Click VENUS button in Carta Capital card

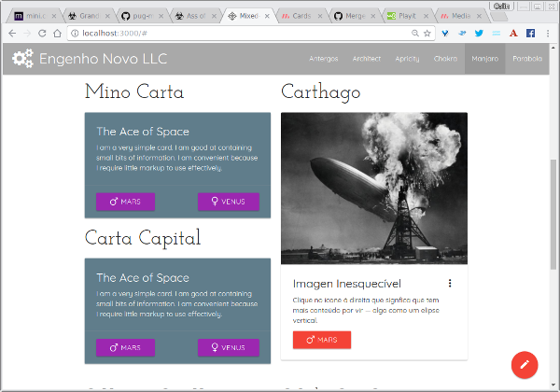tap(229, 347)
